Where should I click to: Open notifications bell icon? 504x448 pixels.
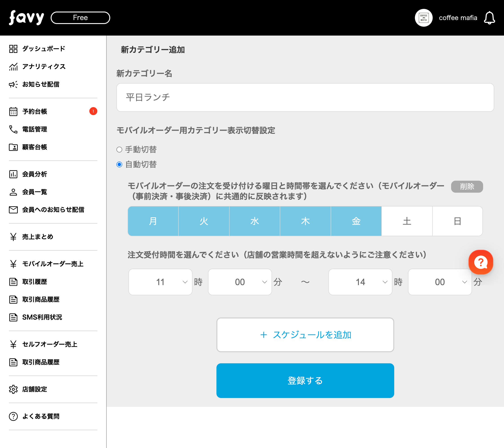click(489, 18)
